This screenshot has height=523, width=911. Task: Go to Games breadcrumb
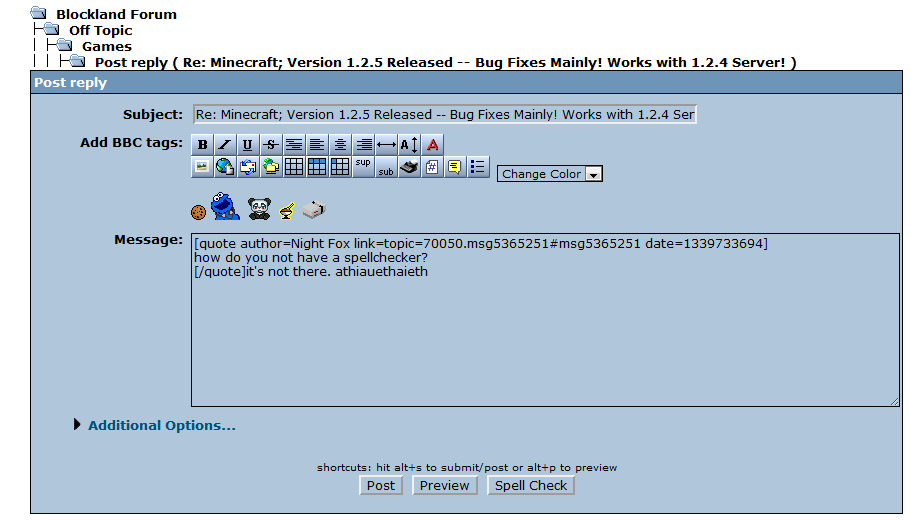tap(107, 46)
